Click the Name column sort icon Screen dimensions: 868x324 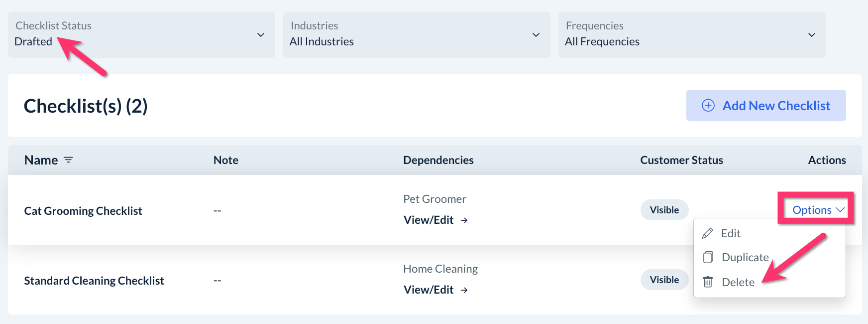pos(68,160)
